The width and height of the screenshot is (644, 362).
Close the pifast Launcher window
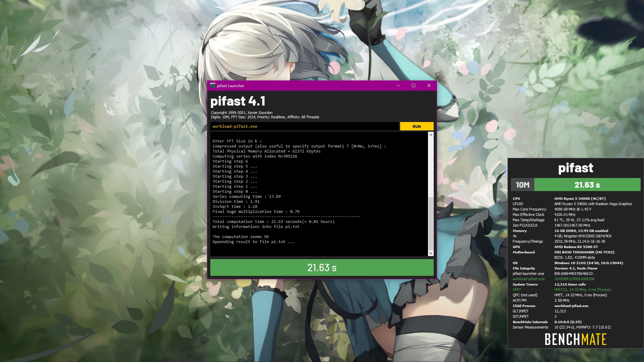(429, 86)
